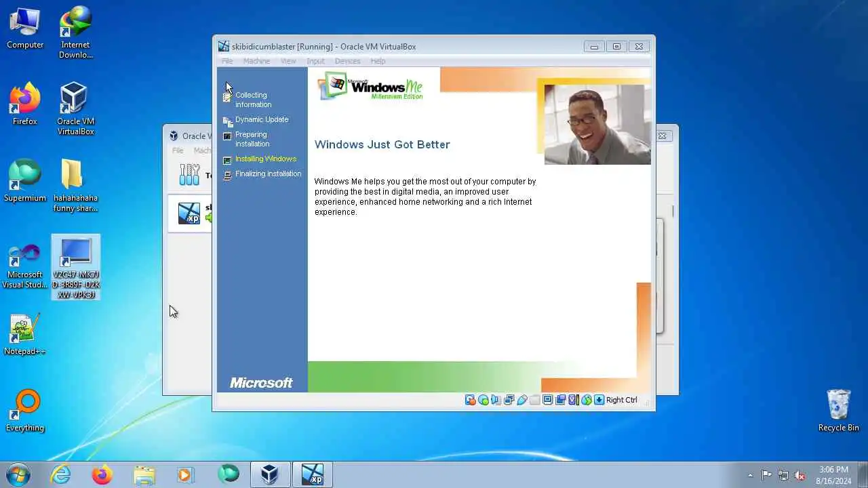Select the Recycle Bin desktop icon
Viewport: 868px width, 488px height.
[x=839, y=411]
